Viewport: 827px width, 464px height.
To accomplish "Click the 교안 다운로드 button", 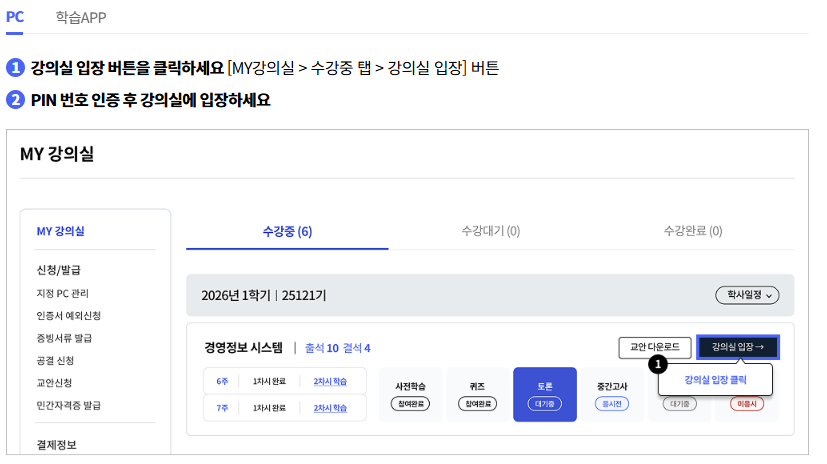I will coord(654,347).
